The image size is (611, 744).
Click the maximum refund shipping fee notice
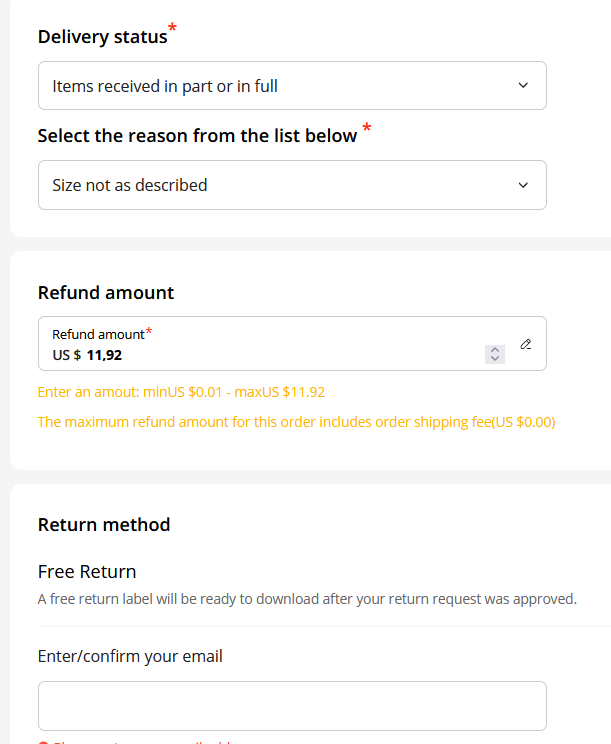(296, 422)
